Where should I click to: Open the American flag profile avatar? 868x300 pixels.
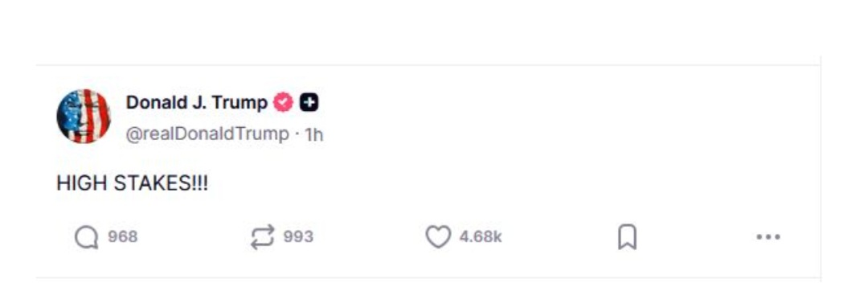point(84,117)
